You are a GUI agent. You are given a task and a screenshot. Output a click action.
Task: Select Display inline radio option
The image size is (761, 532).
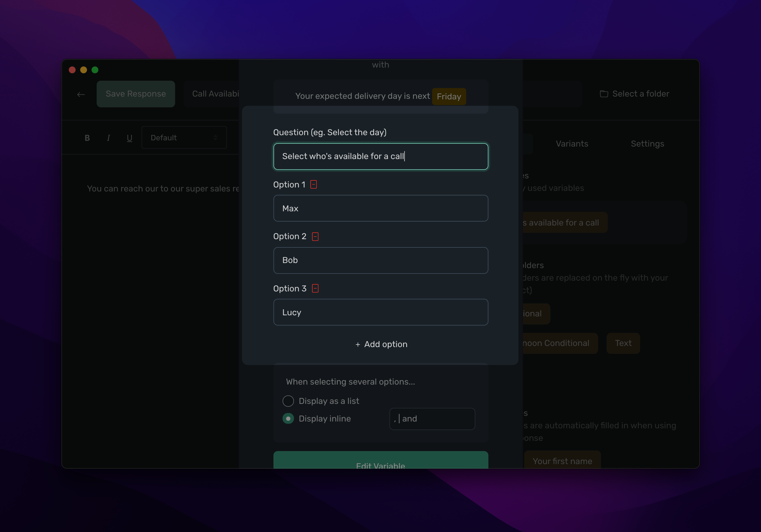pyautogui.click(x=288, y=419)
